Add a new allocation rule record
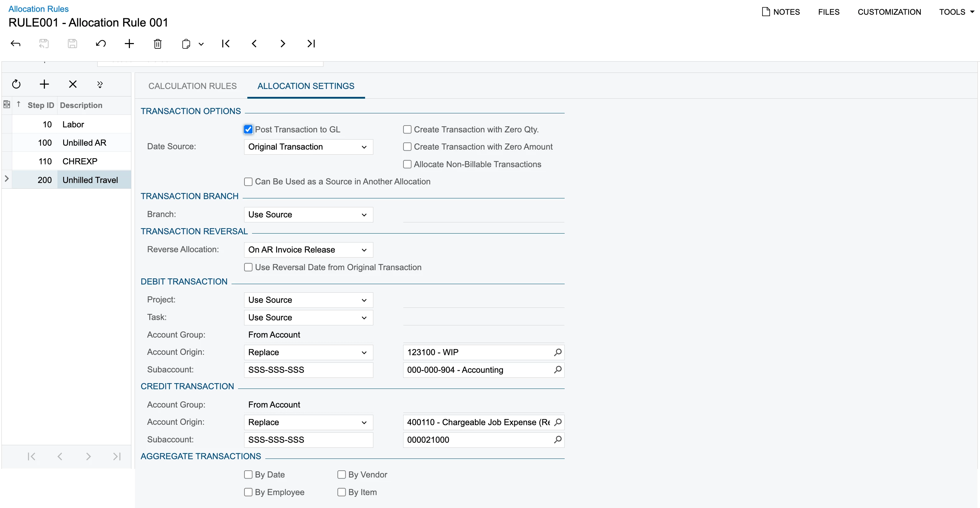The width and height of the screenshot is (980, 508). click(x=129, y=44)
